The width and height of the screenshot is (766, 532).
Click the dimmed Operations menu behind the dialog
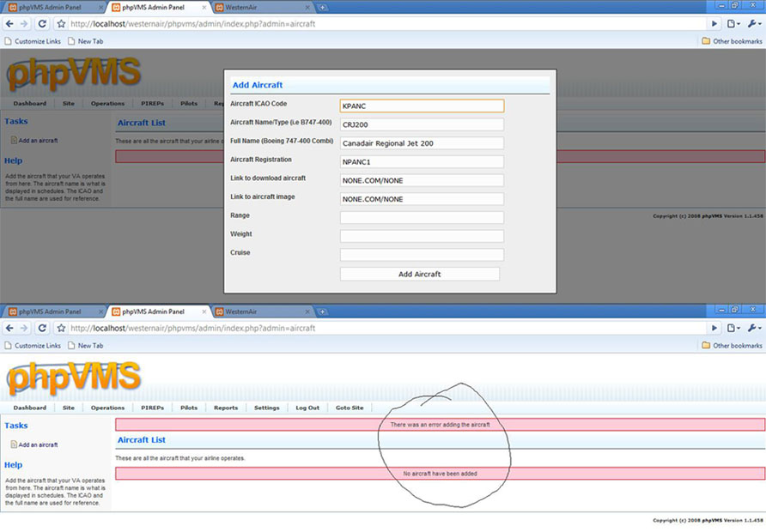coord(107,104)
